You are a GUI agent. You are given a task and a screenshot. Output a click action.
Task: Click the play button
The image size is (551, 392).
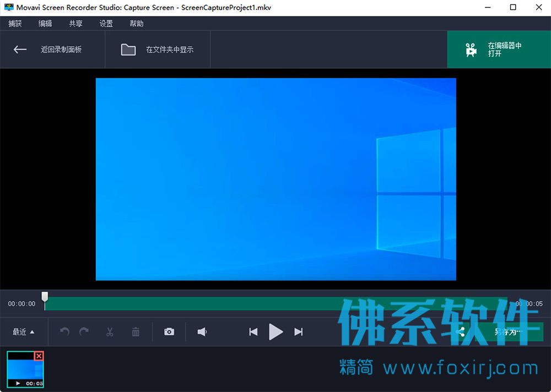click(x=276, y=331)
